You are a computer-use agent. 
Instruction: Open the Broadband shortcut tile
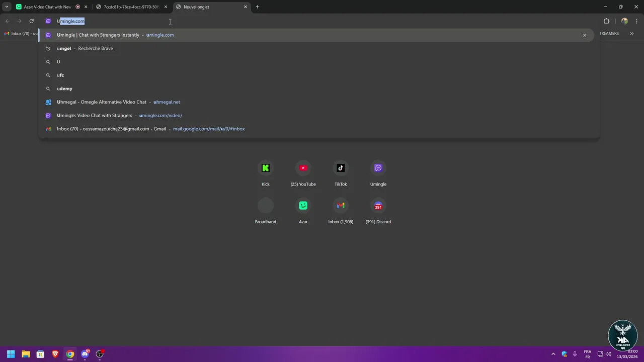tap(266, 210)
